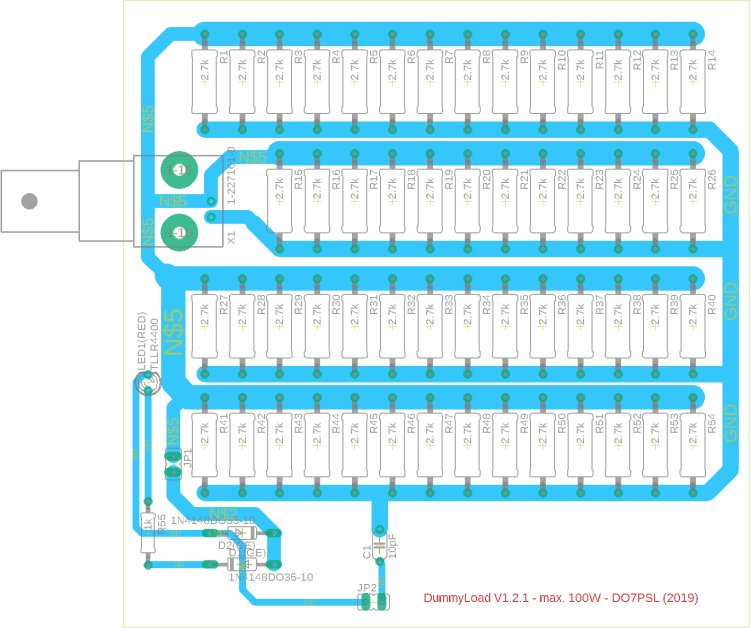
Task: Select the JP1 jumper pads
Action: tap(172, 462)
